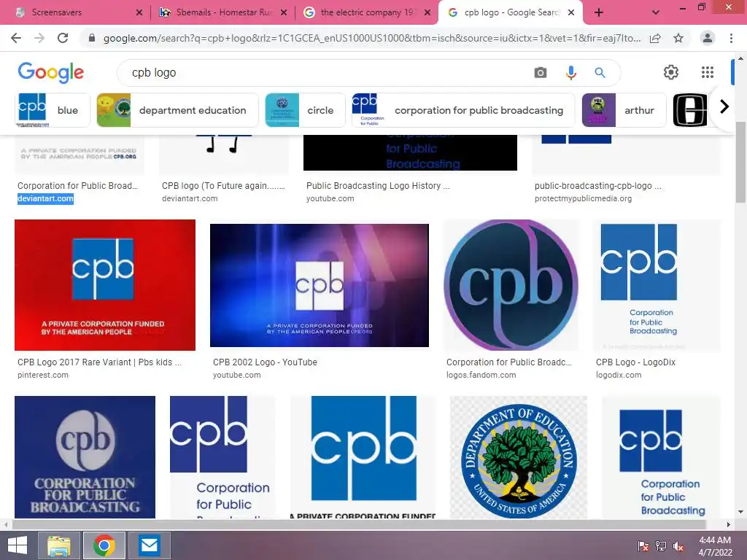Click the vertical page scrollbar thumb
Screen dimensions: 747x560
pyautogui.click(x=740, y=162)
